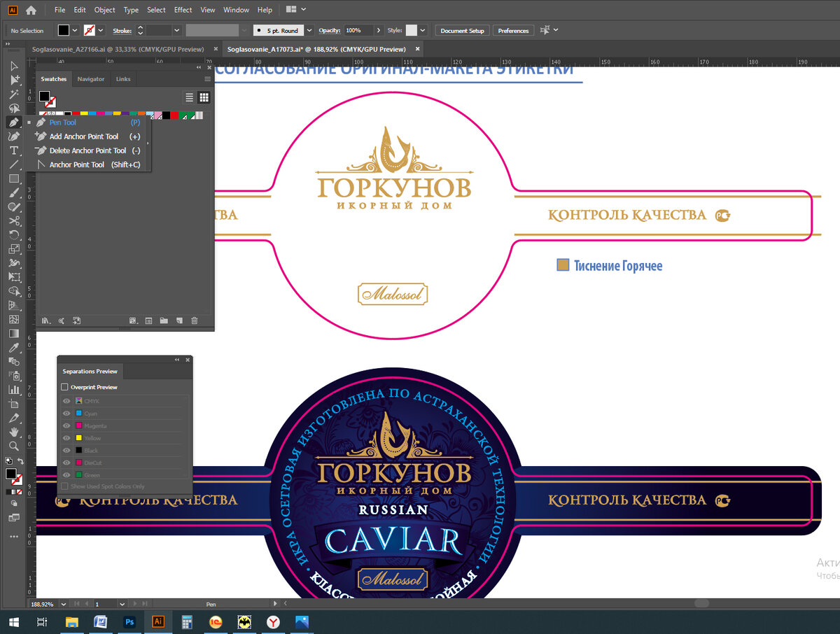
Task: Open the File menu
Action: (59, 10)
